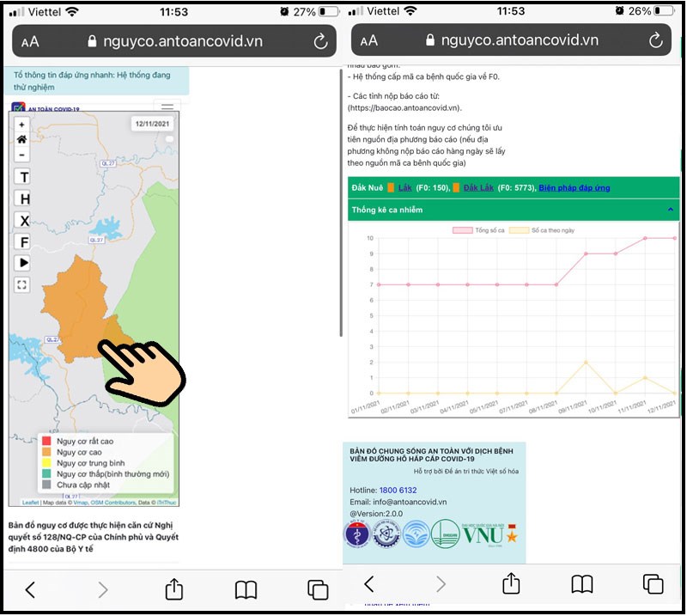Click the An Toàn Covid-19 site logo
Image resolution: width=687 pixels, height=616 pixels.
46,108
